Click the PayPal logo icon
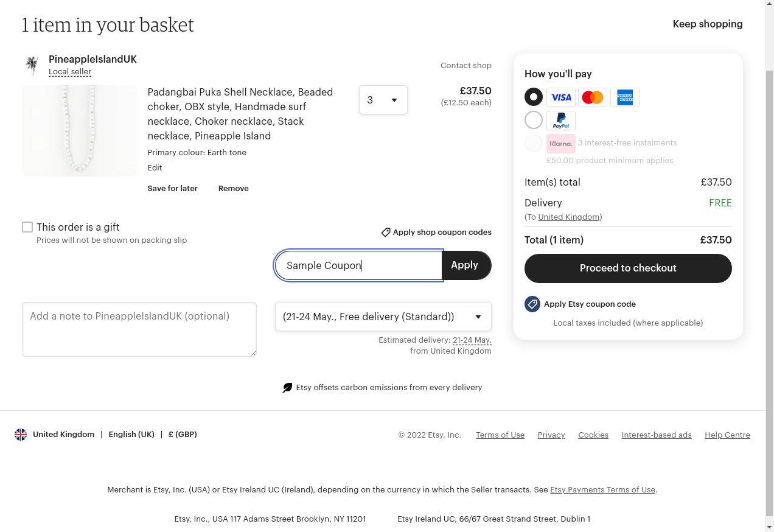 coord(561,121)
